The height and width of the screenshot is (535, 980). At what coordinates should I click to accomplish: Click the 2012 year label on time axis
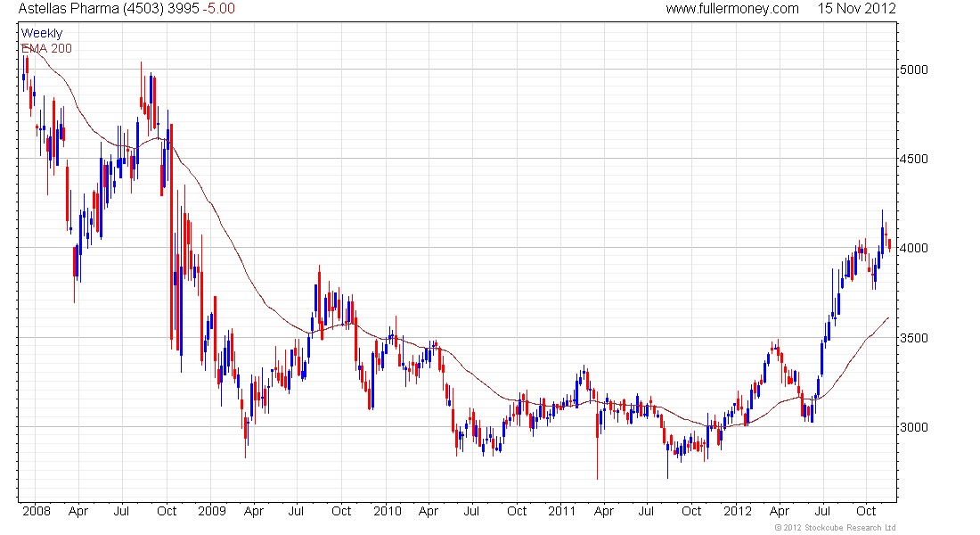[738, 511]
